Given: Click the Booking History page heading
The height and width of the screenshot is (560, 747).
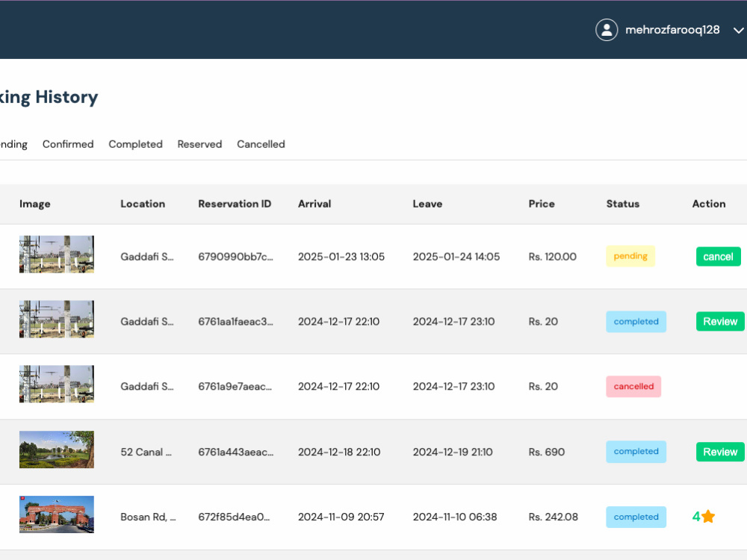Looking at the screenshot, I should point(49,97).
